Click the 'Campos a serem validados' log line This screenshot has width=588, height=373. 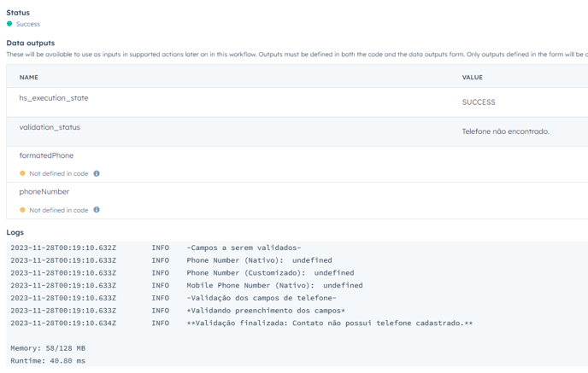[244, 248]
